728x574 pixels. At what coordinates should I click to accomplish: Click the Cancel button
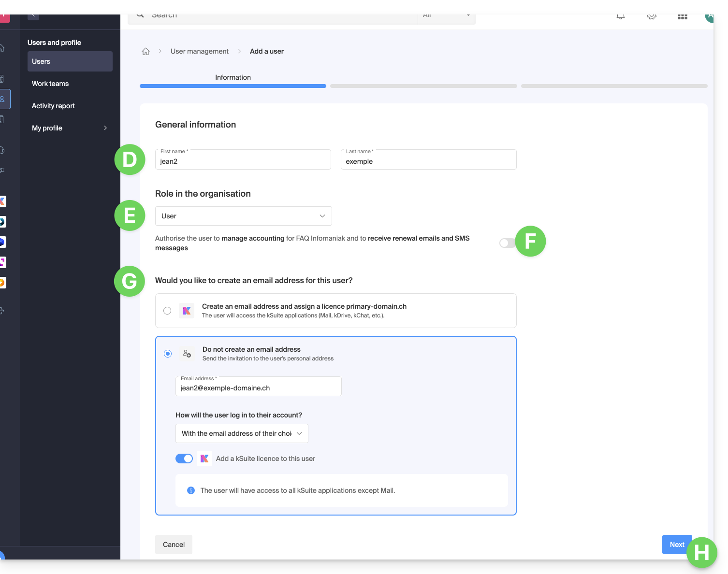coord(174,545)
